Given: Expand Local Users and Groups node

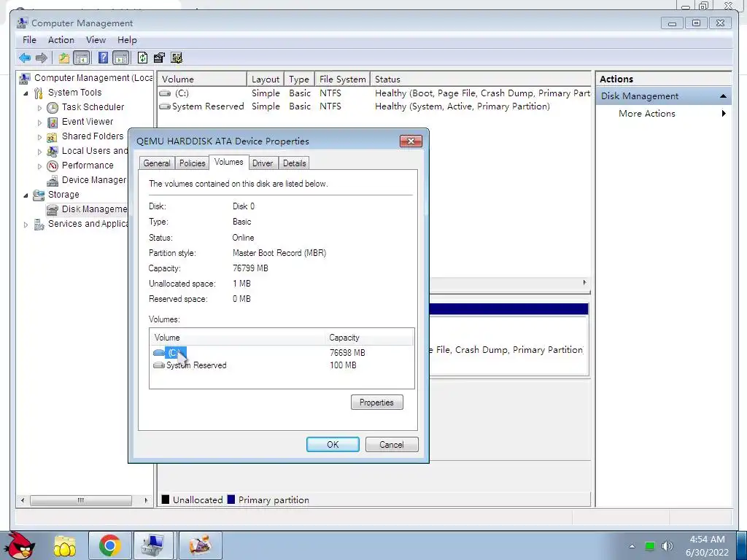Looking at the screenshot, I should click(39, 152).
